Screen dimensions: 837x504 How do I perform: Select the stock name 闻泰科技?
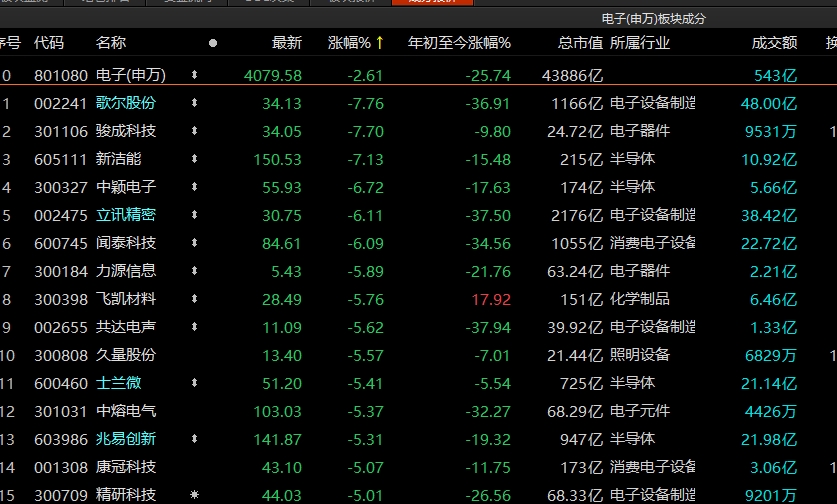125,243
